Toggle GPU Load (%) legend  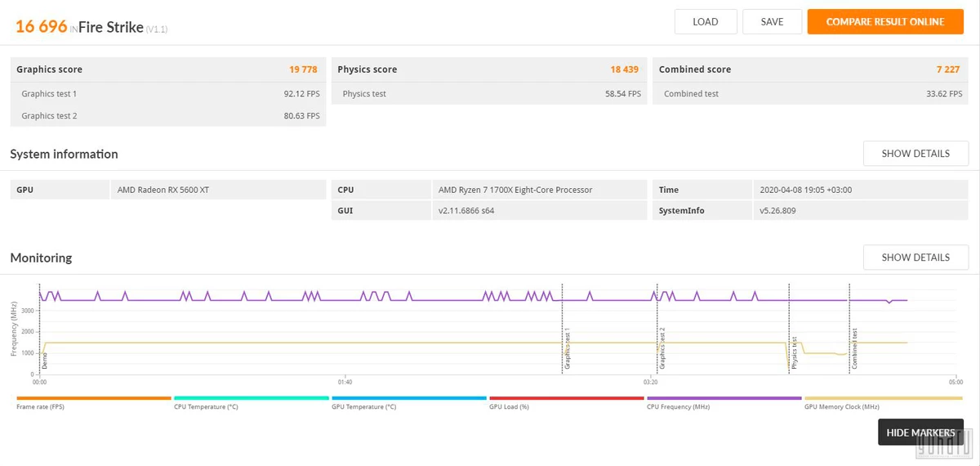coord(567,402)
